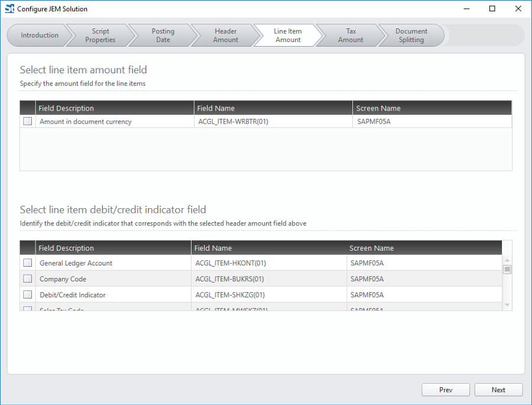Click SAPMF05A in the General Ledger Account row
The image size is (532, 405).
(367, 263)
